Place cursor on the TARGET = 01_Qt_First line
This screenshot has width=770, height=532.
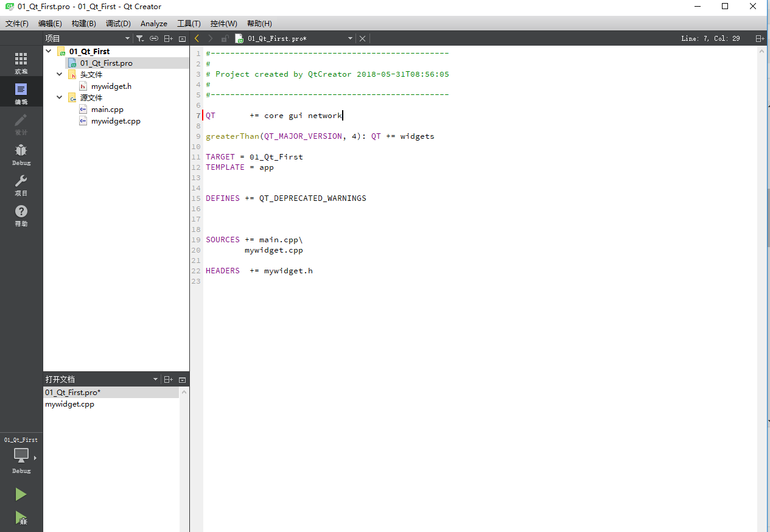point(254,157)
